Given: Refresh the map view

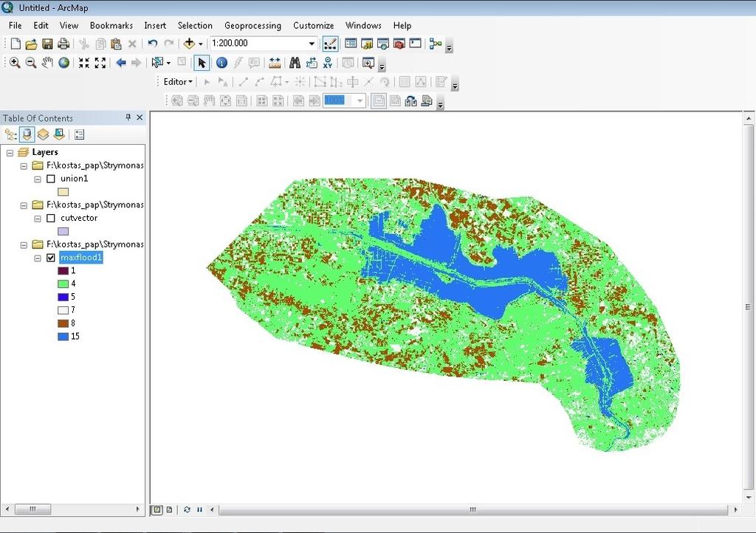Looking at the screenshot, I should [187, 509].
